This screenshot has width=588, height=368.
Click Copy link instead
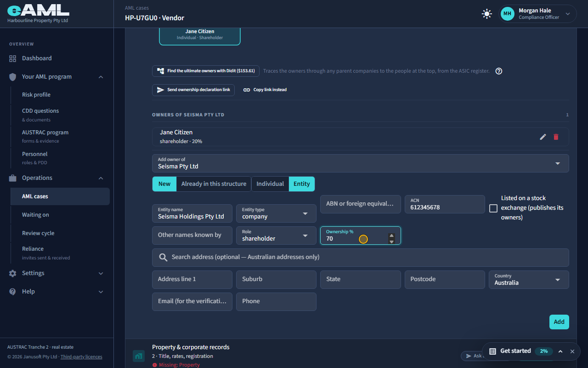265,90
